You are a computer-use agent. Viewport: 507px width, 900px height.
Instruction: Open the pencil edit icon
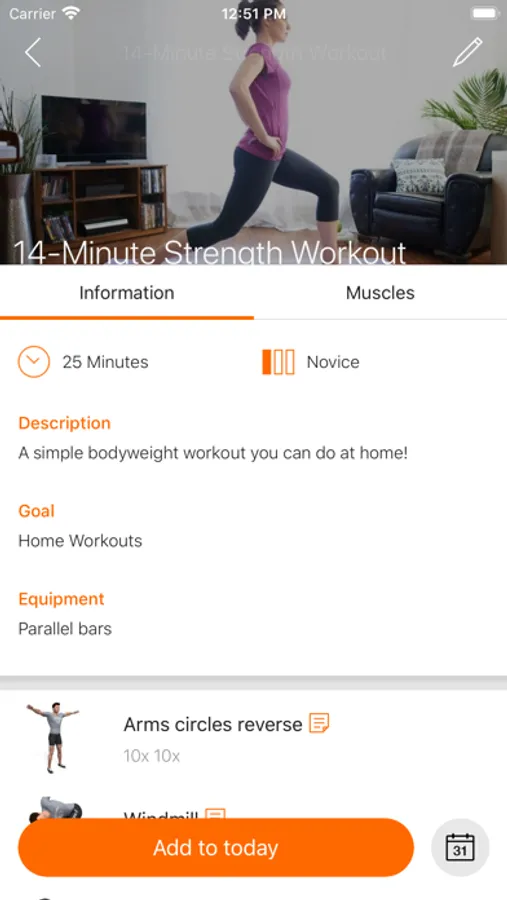click(x=467, y=52)
